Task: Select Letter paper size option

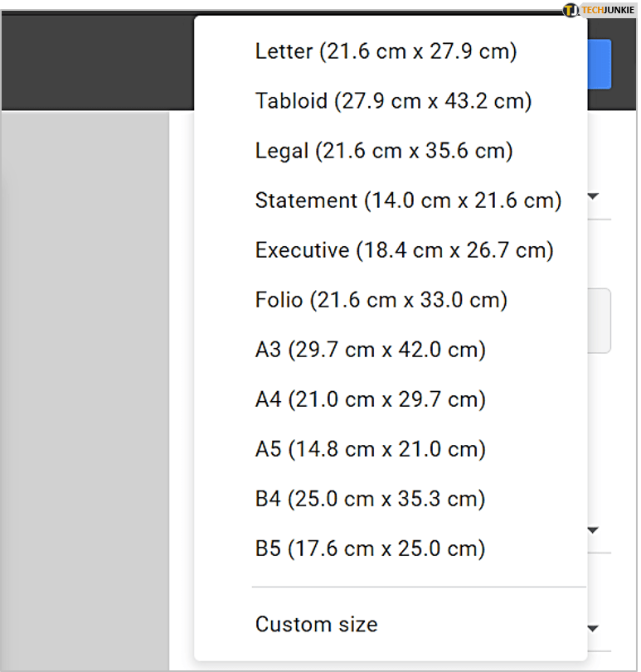Action: [386, 51]
